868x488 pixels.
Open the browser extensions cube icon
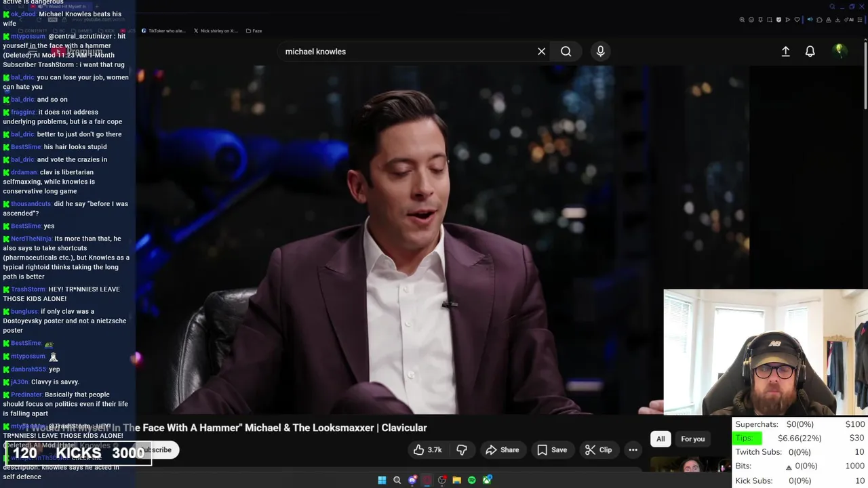(819, 20)
